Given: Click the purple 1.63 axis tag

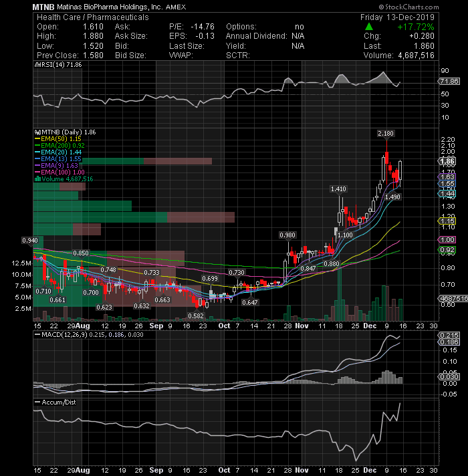Looking at the screenshot, I should pos(447,177).
